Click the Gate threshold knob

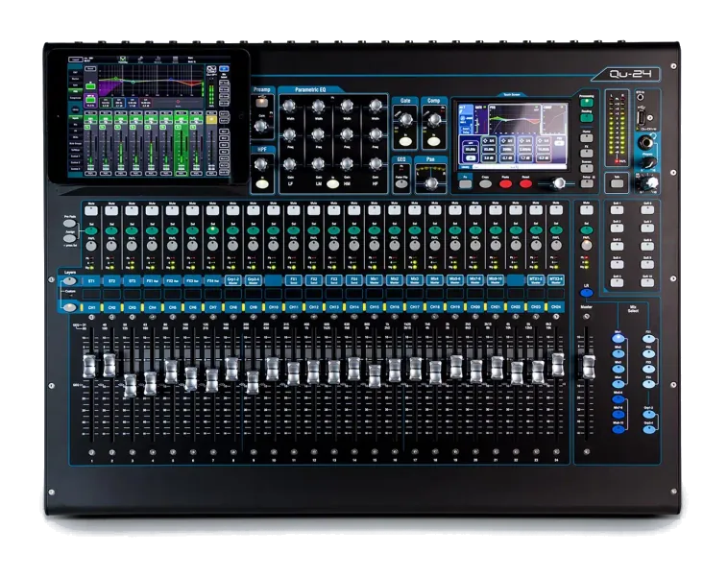tap(405, 120)
